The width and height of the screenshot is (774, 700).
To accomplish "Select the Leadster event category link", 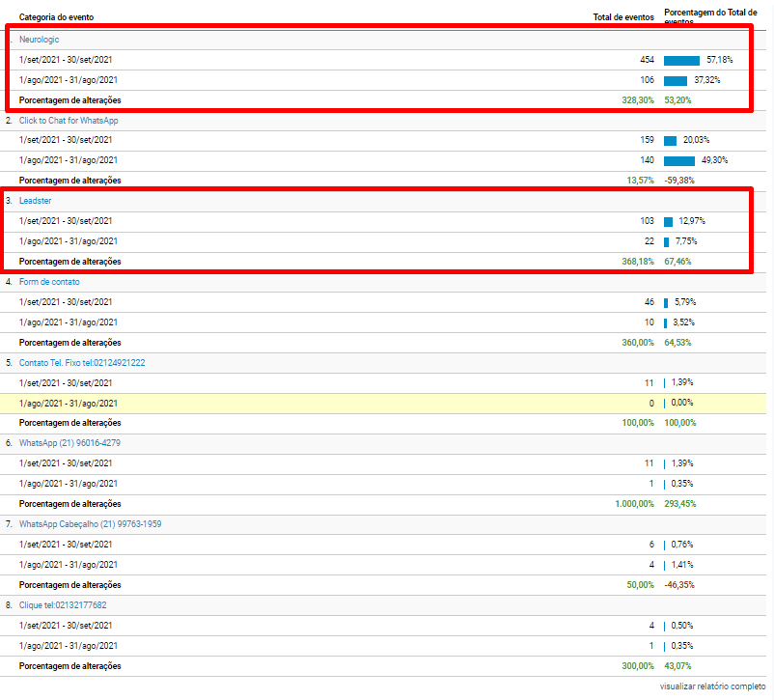I will click(x=36, y=201).
